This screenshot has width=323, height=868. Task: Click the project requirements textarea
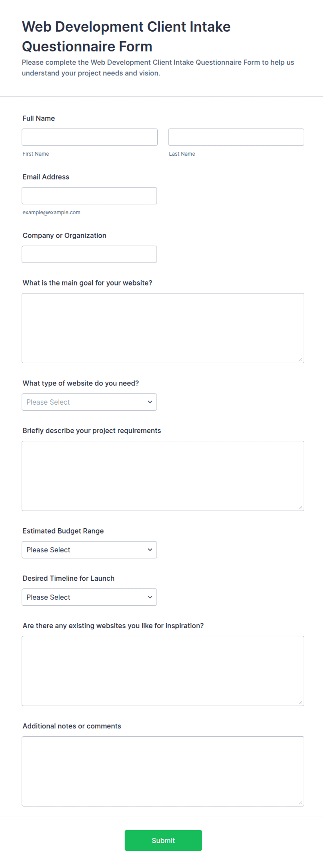point(163,476)
